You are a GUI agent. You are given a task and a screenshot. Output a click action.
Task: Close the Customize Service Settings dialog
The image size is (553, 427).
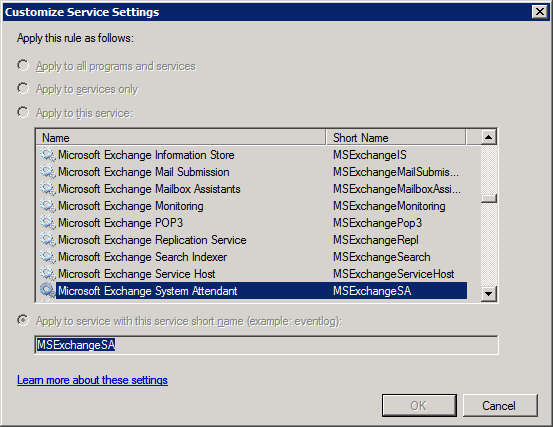(x=540, y=12)
